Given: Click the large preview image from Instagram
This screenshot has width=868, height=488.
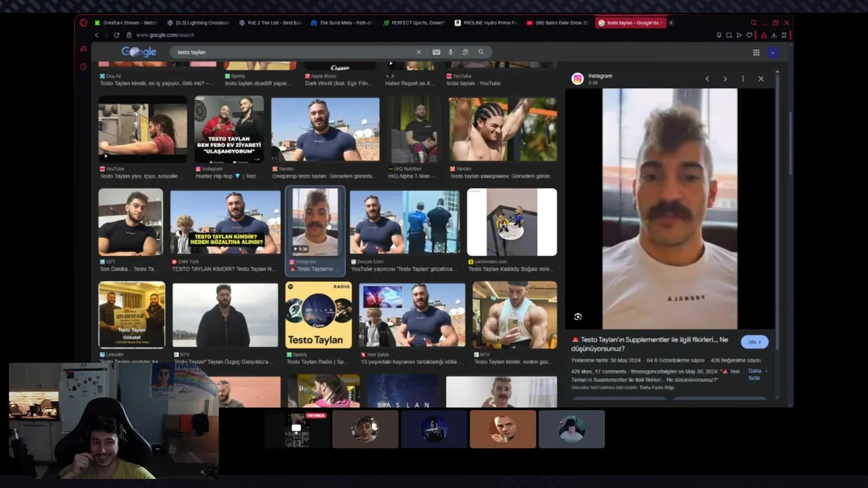Looking at the screenshot, I should click(x=670, y=209).
